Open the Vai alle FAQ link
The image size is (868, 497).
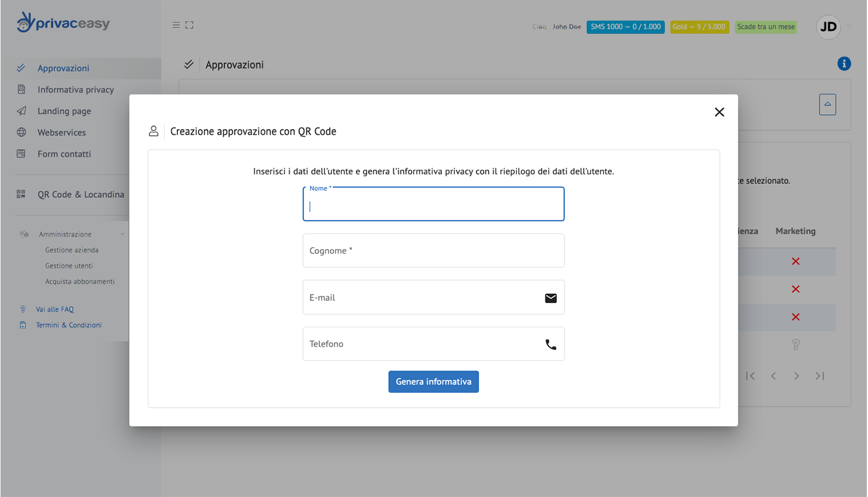pyautogui.click(x=55, y=309)
